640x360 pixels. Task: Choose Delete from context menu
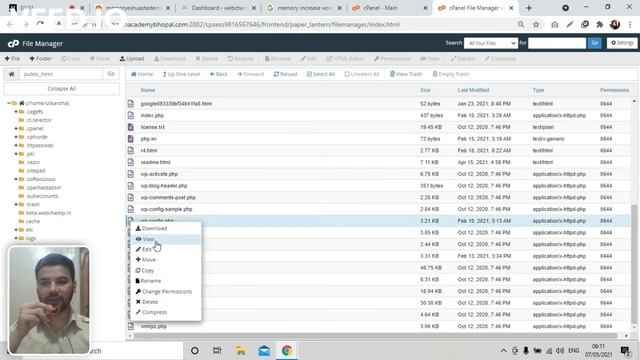click(167, 302)
